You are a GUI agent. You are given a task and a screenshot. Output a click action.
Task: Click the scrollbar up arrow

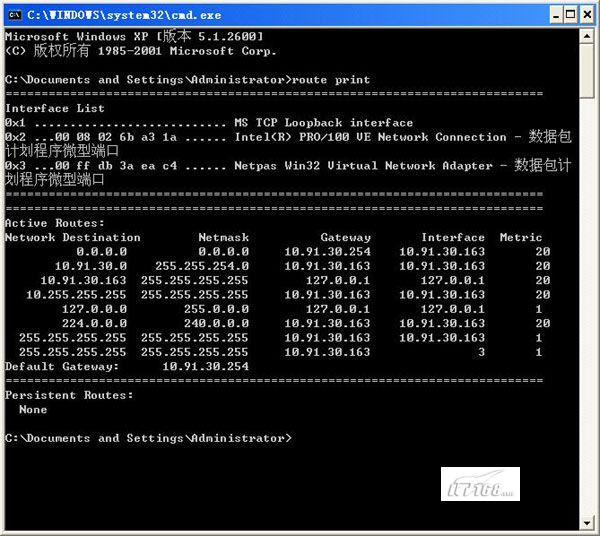[x=587, y=36]
